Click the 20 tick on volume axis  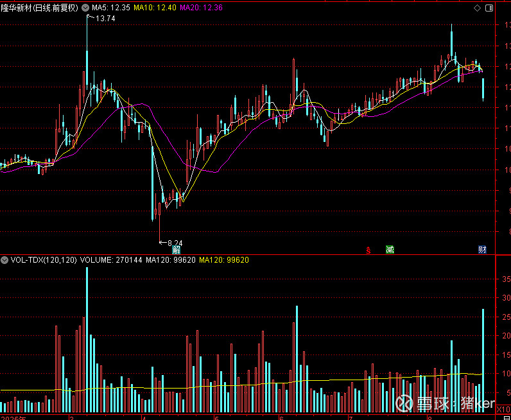(x=507, y=335)
